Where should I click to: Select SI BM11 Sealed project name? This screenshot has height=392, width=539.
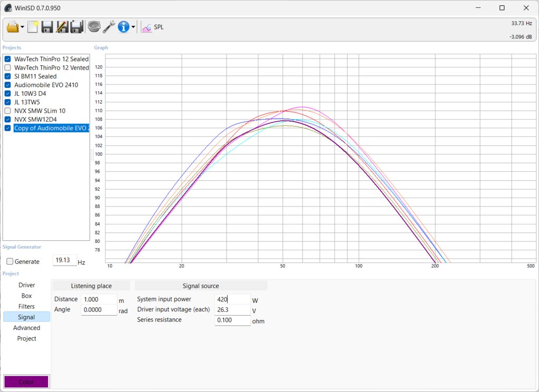[x=35, y=76]
